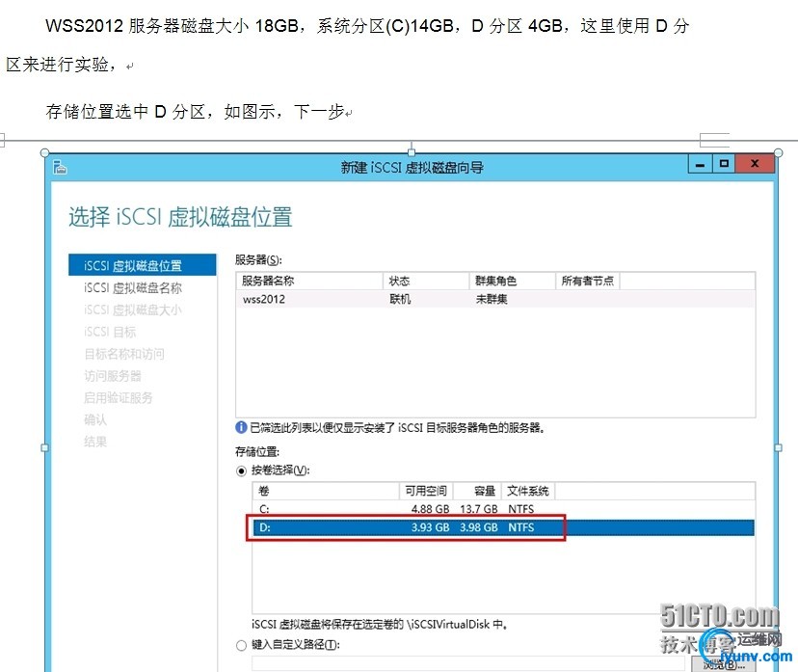Viewport: 798px width, 672px height.
Task: Click the 浏览 browse button
Action: 723,664
